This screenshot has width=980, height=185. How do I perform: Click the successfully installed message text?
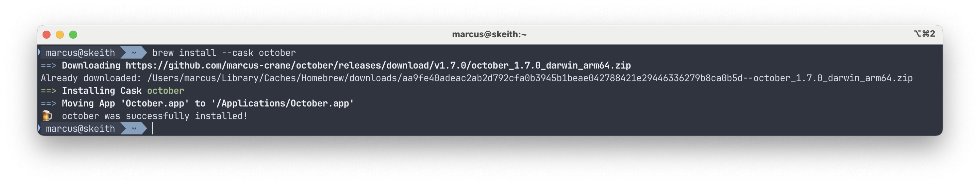point(155,116)
